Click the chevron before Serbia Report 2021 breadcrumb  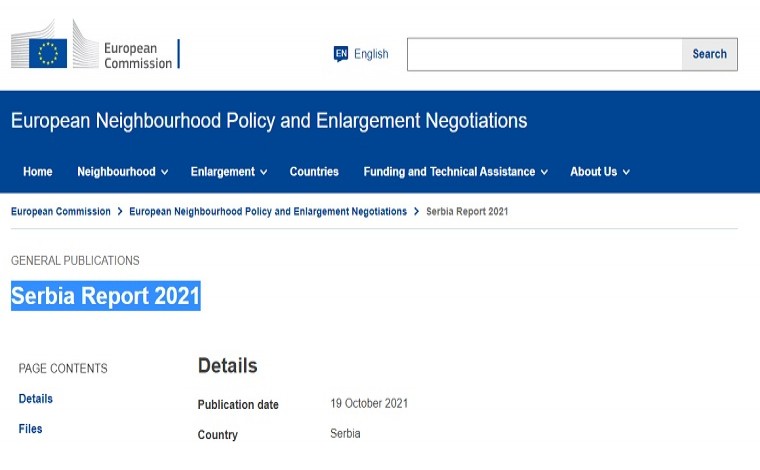tap(416, 211)
